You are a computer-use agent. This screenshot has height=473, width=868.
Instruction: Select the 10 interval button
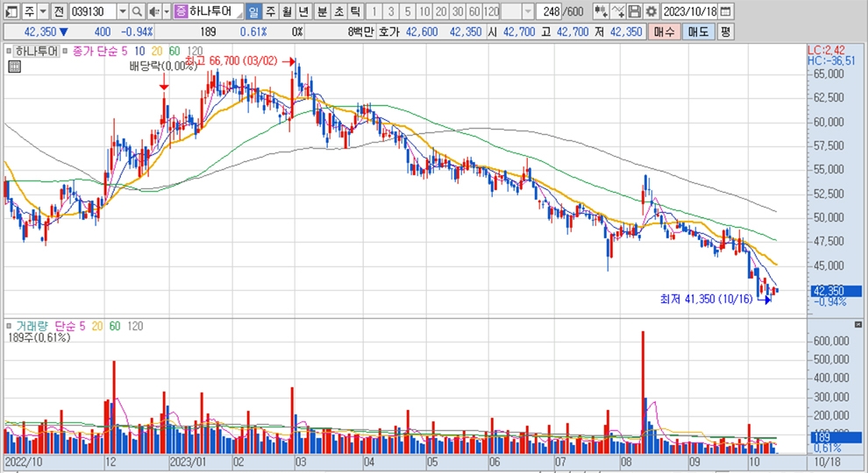[x=424, y=11]
